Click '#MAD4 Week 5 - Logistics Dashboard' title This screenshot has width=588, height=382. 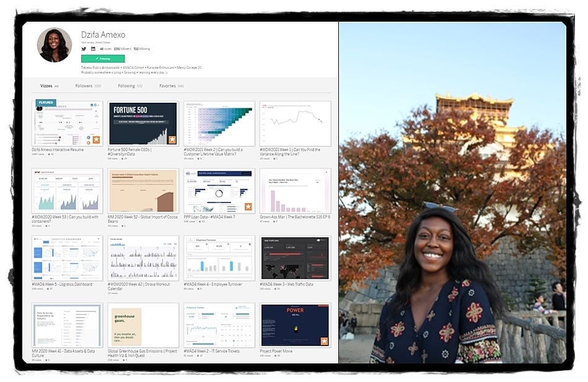62,284
